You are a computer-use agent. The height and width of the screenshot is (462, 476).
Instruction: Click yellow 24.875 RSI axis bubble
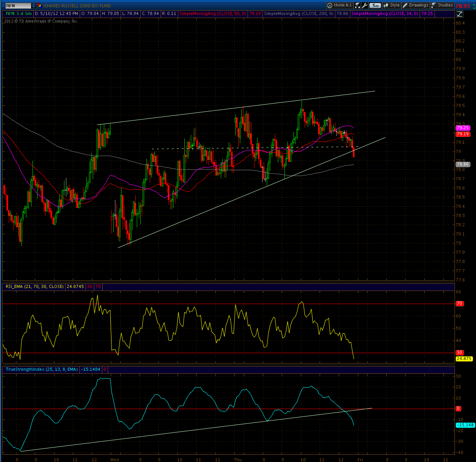click(x=464, y=359)
